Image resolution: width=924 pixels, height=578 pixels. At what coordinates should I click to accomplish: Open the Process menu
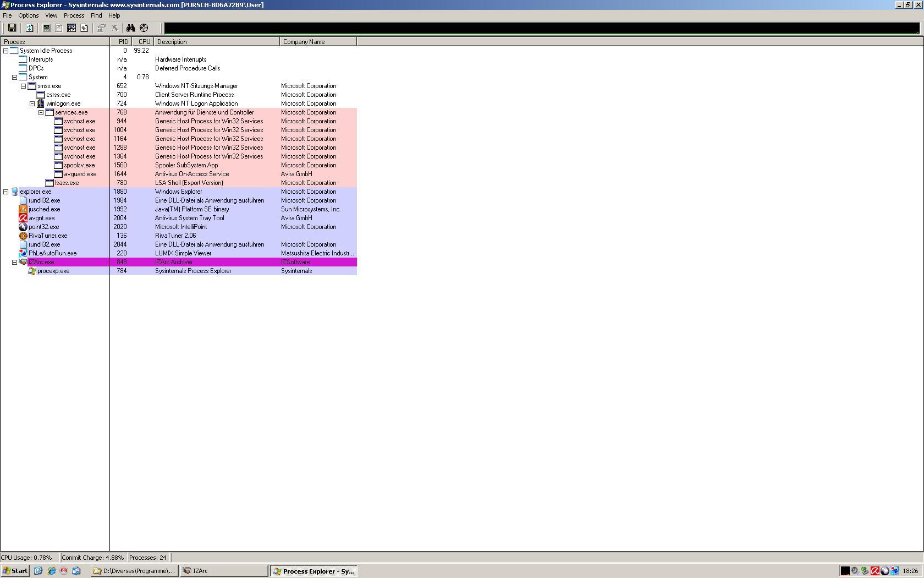(74, 15)
